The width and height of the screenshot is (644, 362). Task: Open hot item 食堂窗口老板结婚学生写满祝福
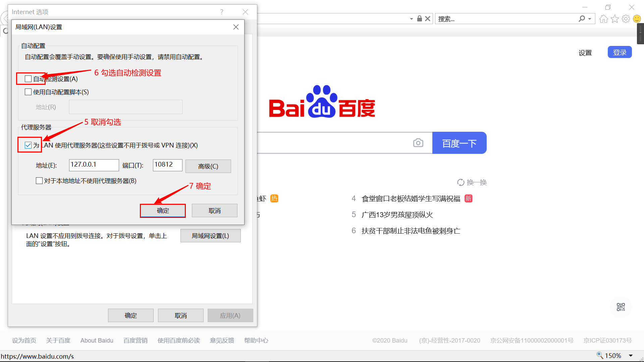click(x=411, y=199)
